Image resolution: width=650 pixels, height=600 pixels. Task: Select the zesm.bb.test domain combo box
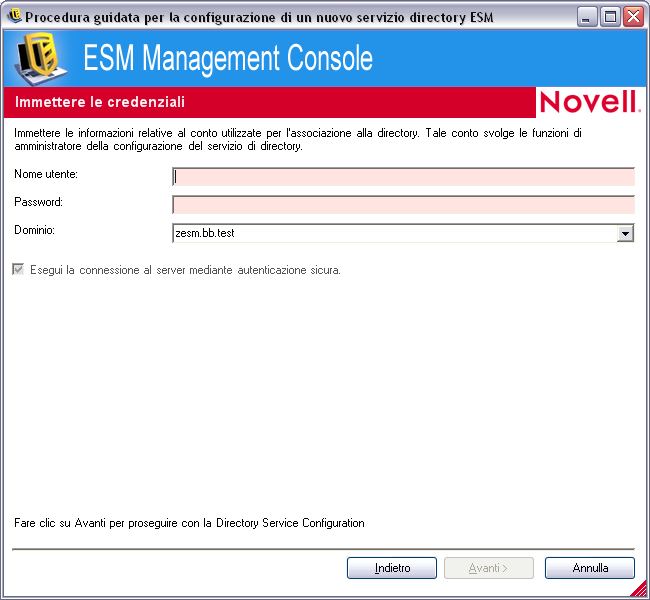pos(403,233)
